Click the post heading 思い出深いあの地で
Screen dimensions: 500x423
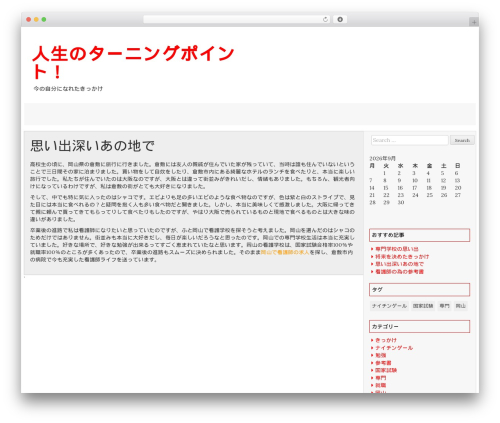point(92,146)
